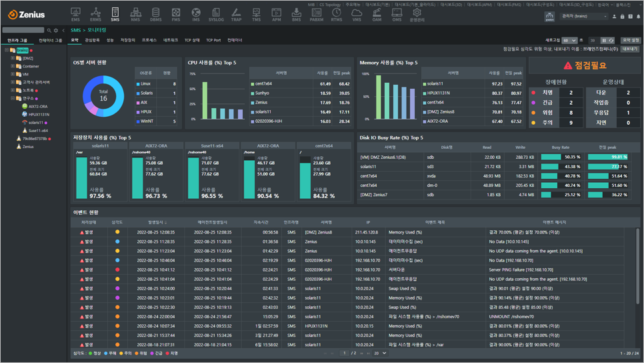Open the 대시보드(3D) link
The width and height of the screenshot is (644, 363).
(451, 5)
